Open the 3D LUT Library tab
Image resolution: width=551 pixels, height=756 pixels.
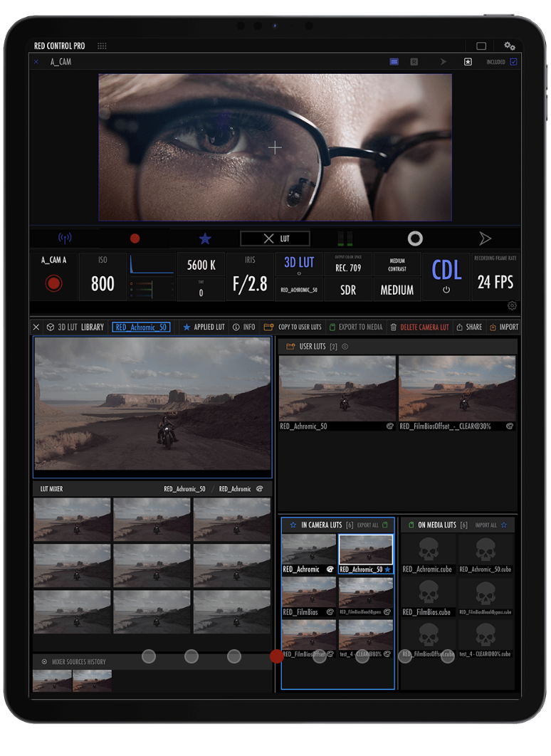click(x=75, y=327)
